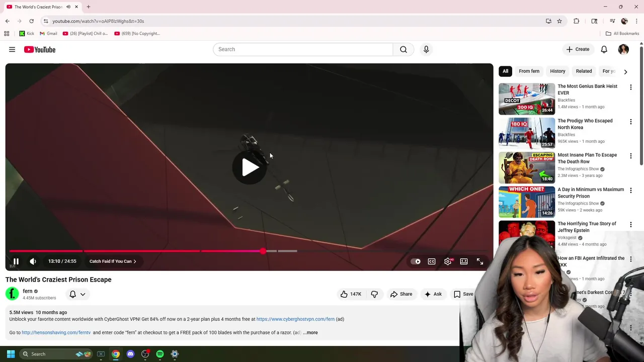The image size is (644, 362).
Task: Click the Windows taskbar search box
Action: click(x=56, y=354)
